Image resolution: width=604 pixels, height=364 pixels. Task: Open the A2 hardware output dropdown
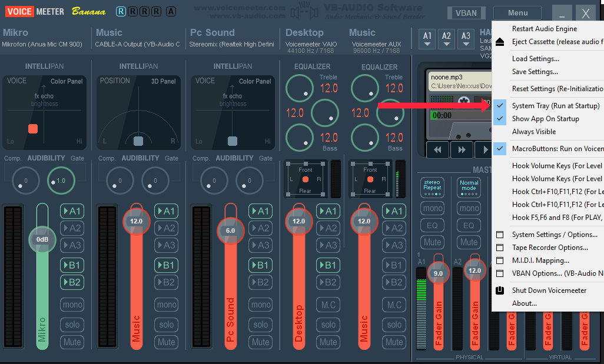point(446,39)
